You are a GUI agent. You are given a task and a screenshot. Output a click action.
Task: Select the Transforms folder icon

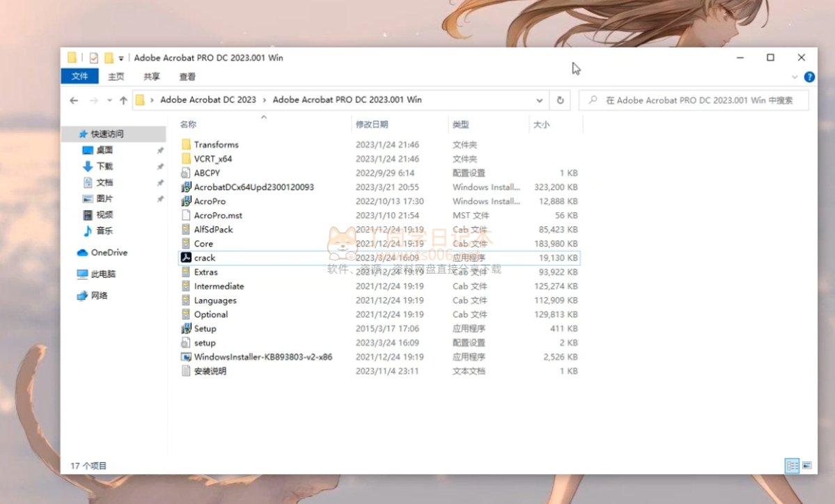[186, 145]
